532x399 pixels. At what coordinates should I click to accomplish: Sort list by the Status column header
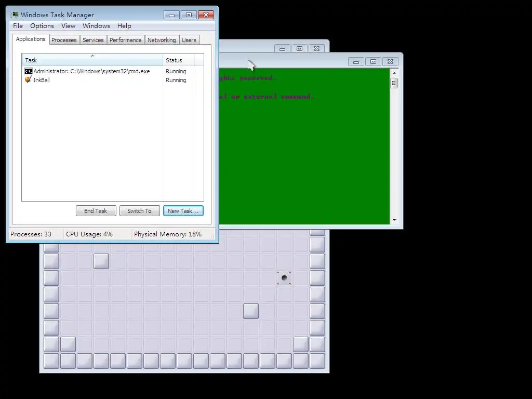[x=179, y=60]
